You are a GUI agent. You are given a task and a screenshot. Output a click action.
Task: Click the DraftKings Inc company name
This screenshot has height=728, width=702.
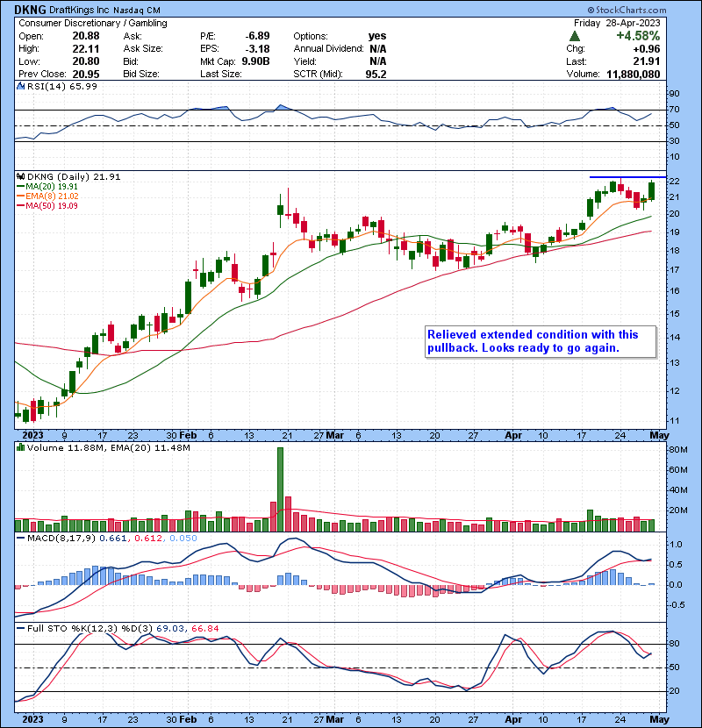(x=78, y=10)
